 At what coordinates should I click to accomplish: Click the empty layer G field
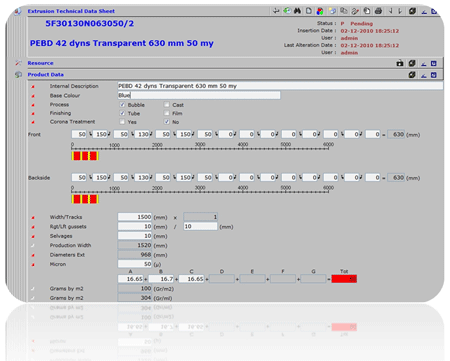313,279
